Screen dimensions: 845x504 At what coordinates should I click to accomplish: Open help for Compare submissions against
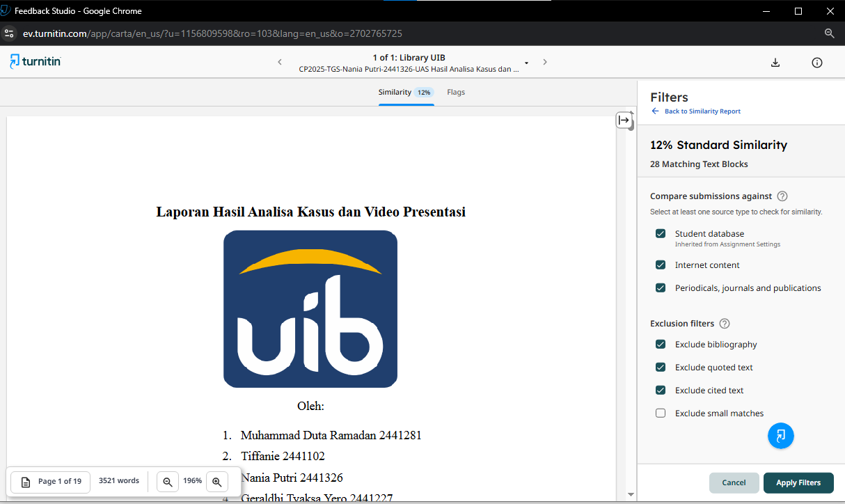click(782, 196)
